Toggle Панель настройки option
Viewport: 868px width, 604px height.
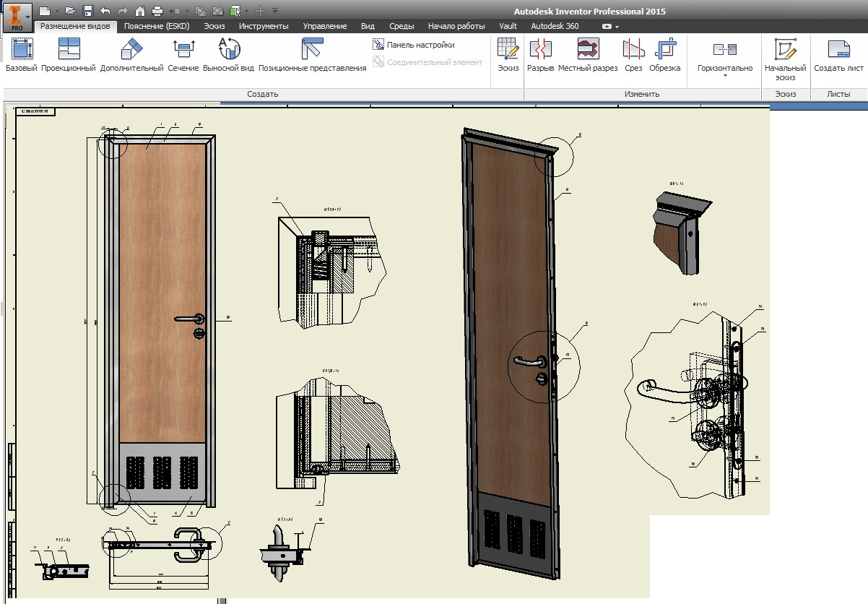[420, 45]
